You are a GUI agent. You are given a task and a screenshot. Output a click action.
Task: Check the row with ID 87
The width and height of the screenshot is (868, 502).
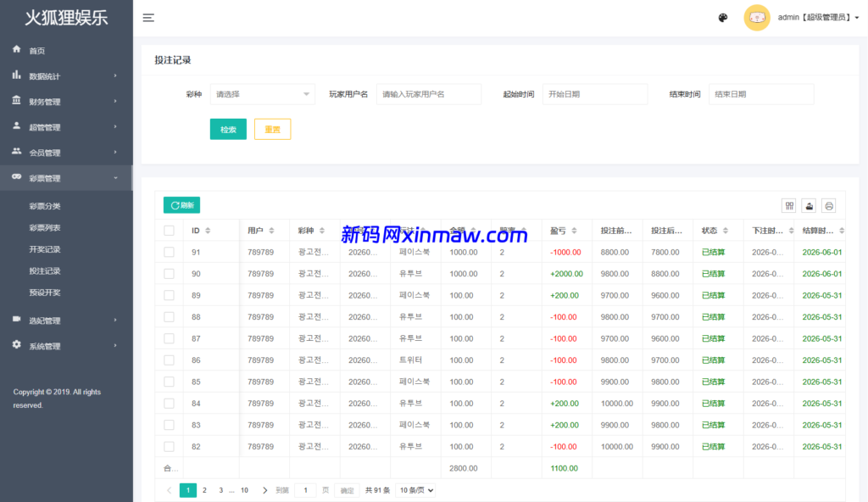click(169, 338)
